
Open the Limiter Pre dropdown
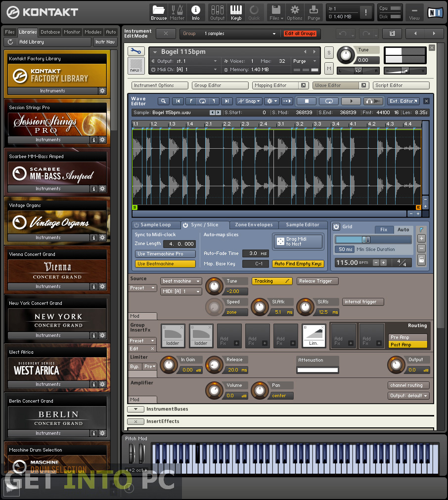(x=150, y=367)
